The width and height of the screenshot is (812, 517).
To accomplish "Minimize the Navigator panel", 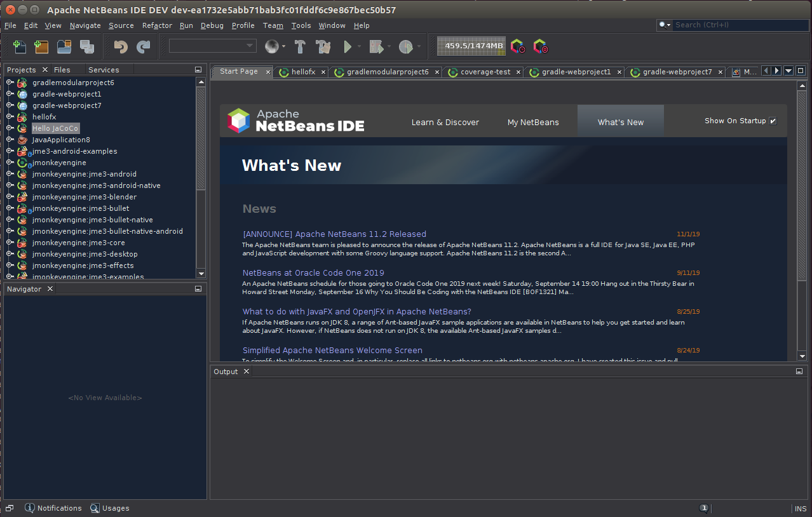I will coord(198,289).
